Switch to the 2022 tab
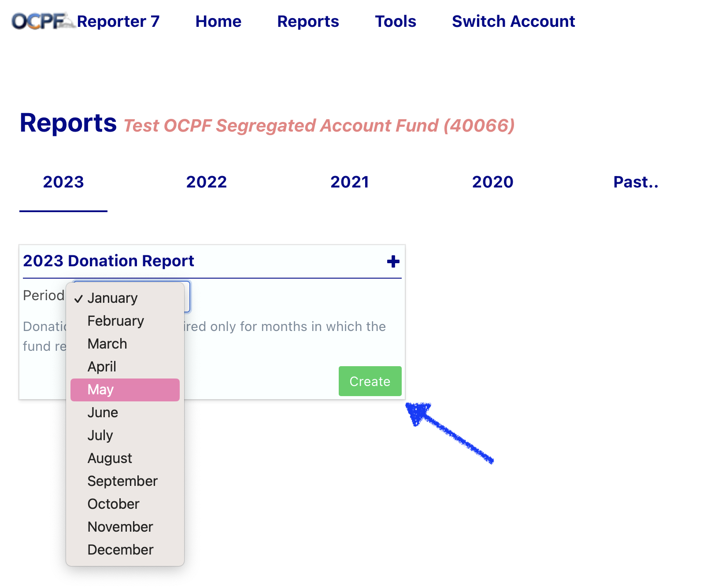This screenshot has height=588, width=703. pyautogui.click(x=206, y=181)
